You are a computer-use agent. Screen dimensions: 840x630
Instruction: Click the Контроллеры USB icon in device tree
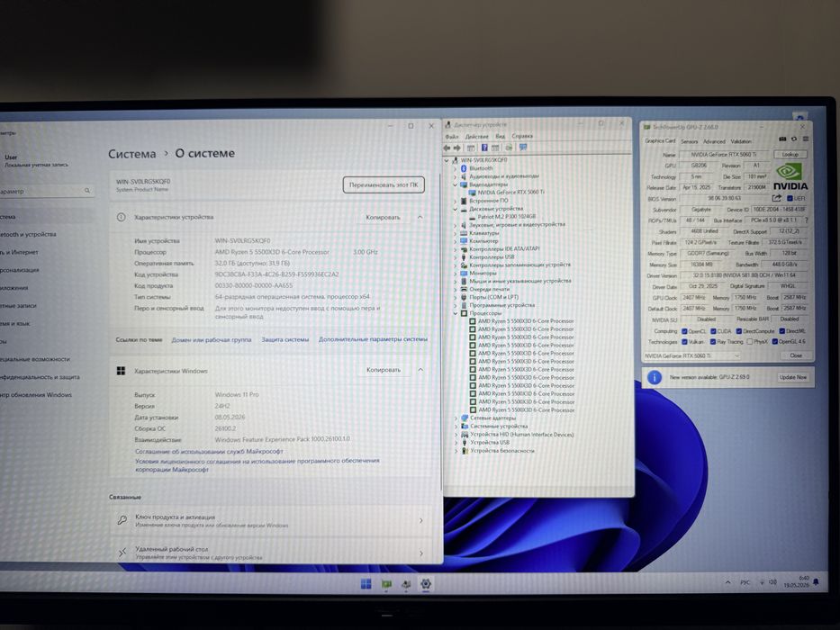pos(464,257)
